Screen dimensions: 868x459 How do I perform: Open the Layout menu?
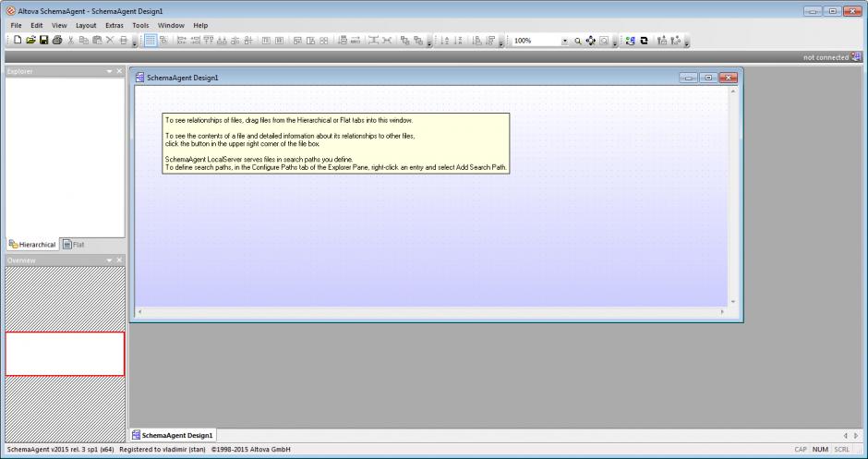[x=86, y=26]
